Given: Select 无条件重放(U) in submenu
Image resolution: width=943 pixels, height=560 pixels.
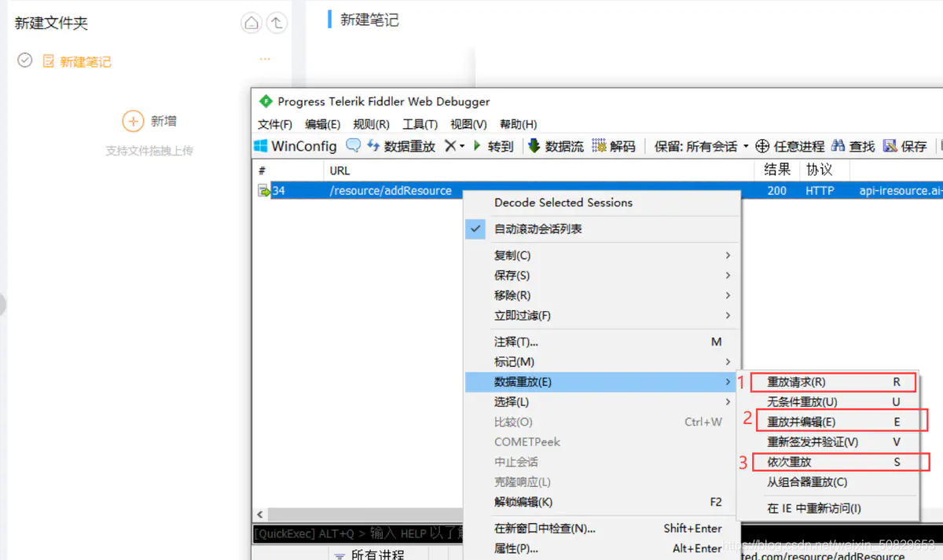Looking at the screenshot, I should pos(828,402).
